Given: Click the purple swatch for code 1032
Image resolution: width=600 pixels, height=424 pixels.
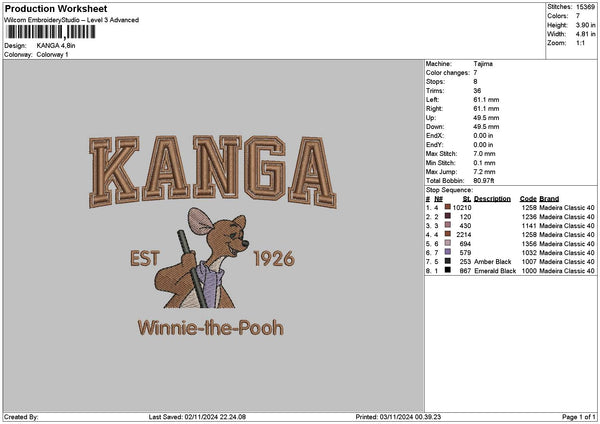Looking at the screenshot, I should [x=447, y=252].
